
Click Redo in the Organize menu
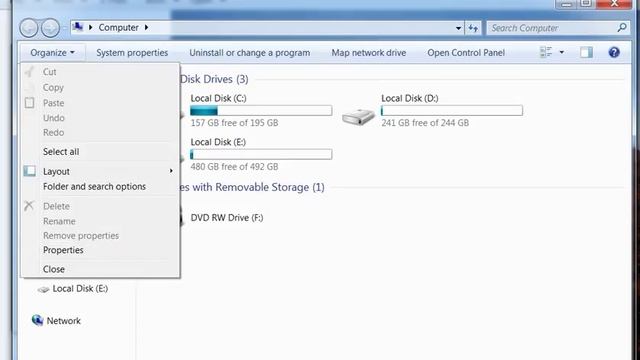(53, 133)
